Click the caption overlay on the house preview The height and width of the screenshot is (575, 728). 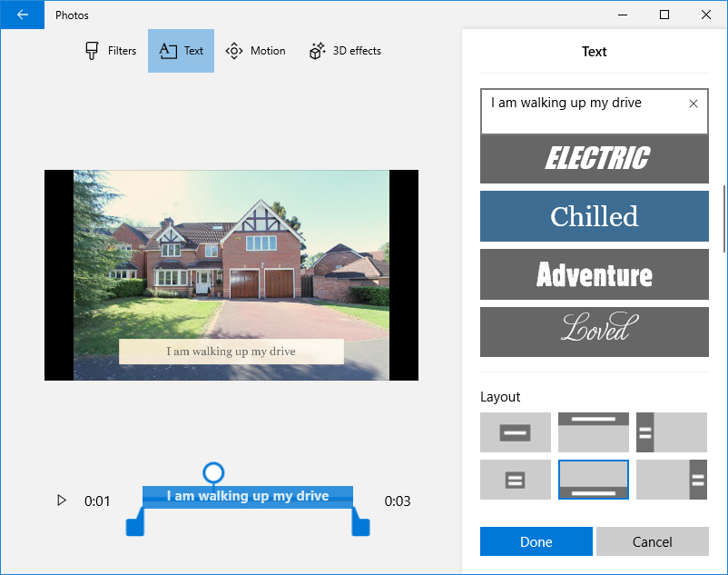(231, 352)
